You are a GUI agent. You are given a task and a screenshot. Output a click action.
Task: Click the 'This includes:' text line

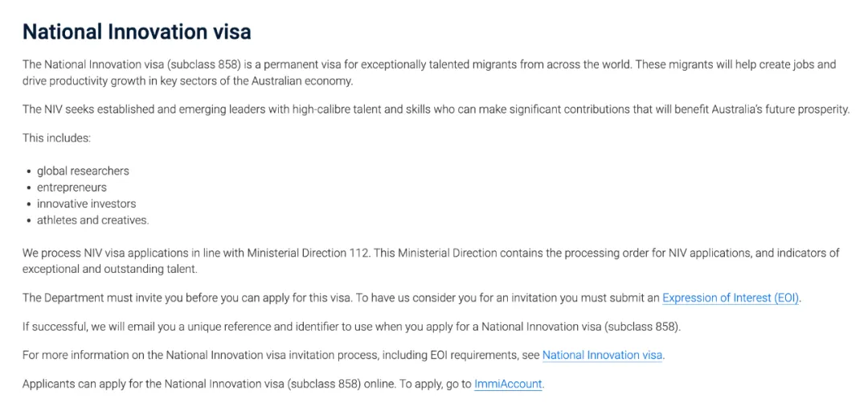56,138
